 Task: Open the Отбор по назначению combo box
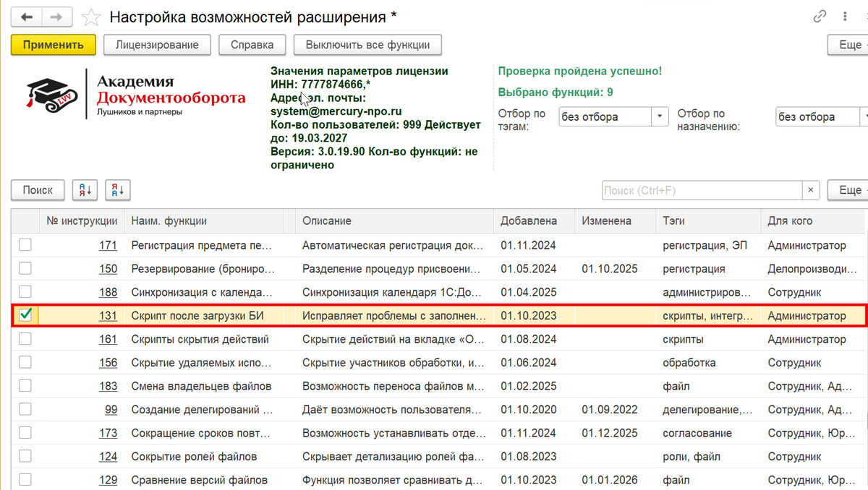click(x=820, y=116)
